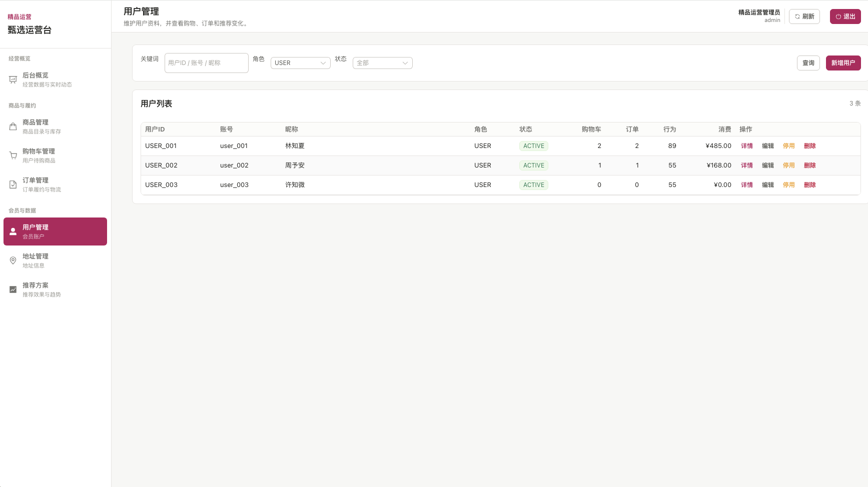Click the ACTIVE badge of USER_001
Screen dimensions: 868x487
[534, 146]
